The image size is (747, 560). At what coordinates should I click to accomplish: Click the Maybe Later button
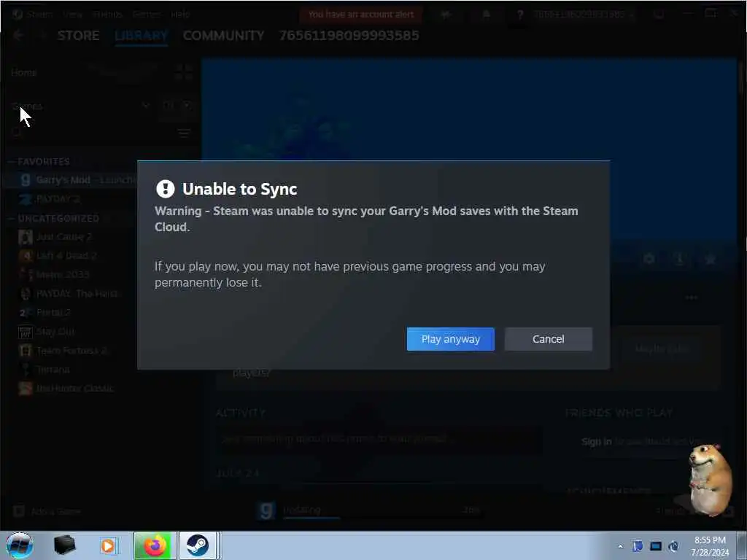[x=662, y=349]
